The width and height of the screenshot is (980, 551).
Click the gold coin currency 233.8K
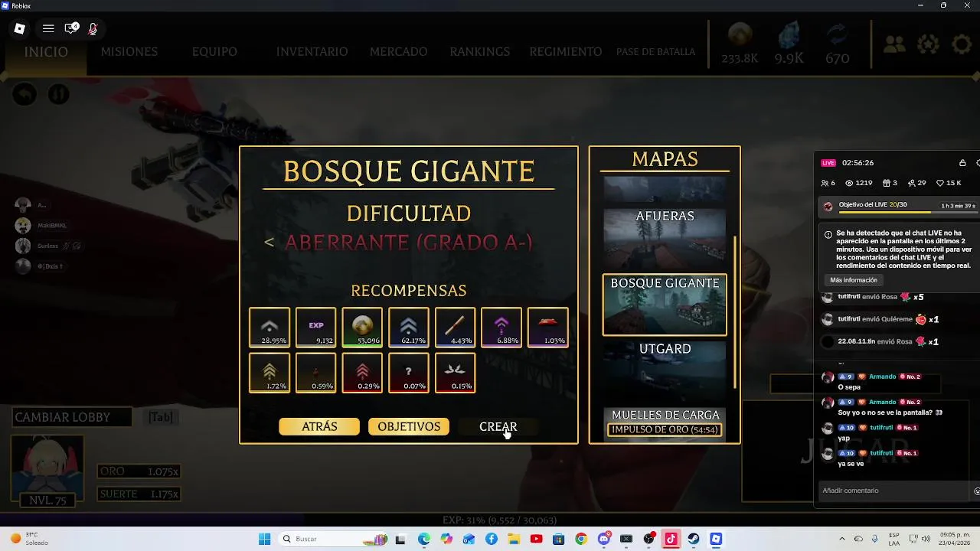pyautogui.click(x=740, y=44)
